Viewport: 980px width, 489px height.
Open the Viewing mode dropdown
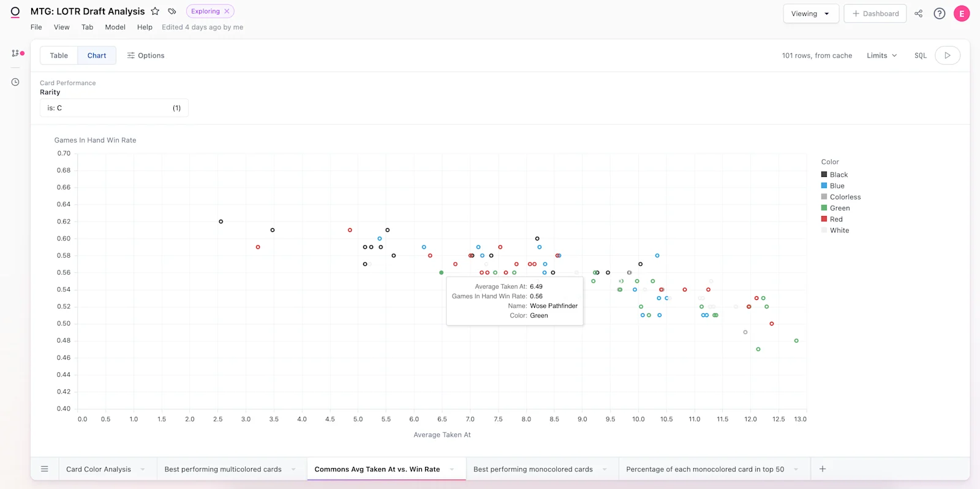click(811, 13)
